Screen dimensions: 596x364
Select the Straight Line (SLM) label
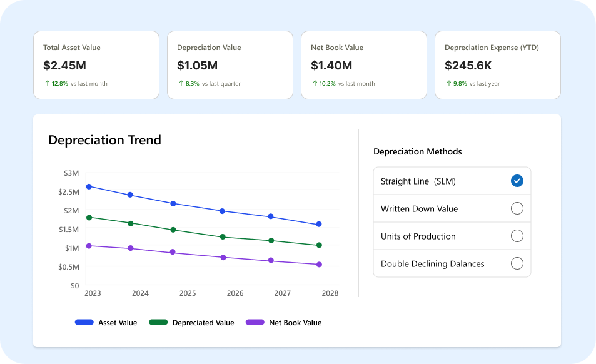pos(418,181)
